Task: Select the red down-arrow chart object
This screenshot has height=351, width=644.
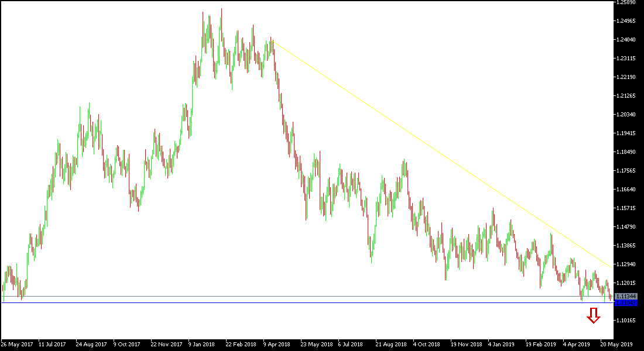Action: coord(594,316)
